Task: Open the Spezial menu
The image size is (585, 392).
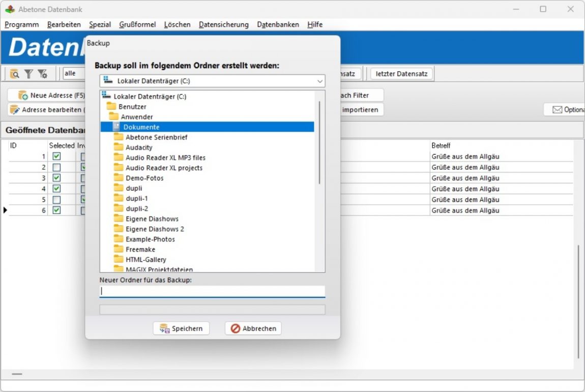Action: [100, 24]
